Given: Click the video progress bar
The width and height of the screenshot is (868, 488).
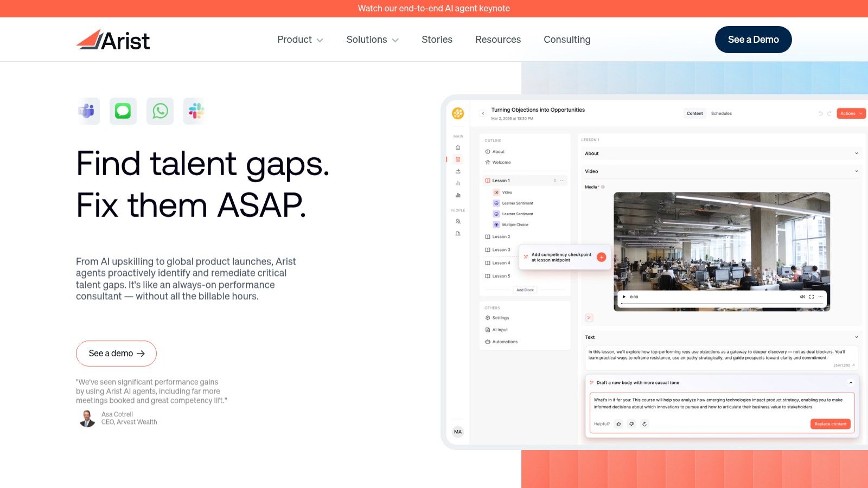Looking at the screenshot, I should (722, 304).
